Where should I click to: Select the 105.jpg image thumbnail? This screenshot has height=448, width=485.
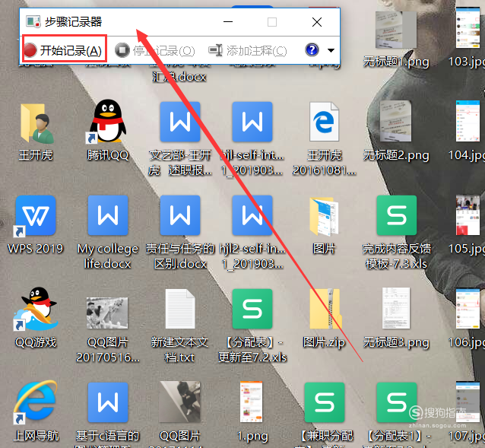(468, 214)
